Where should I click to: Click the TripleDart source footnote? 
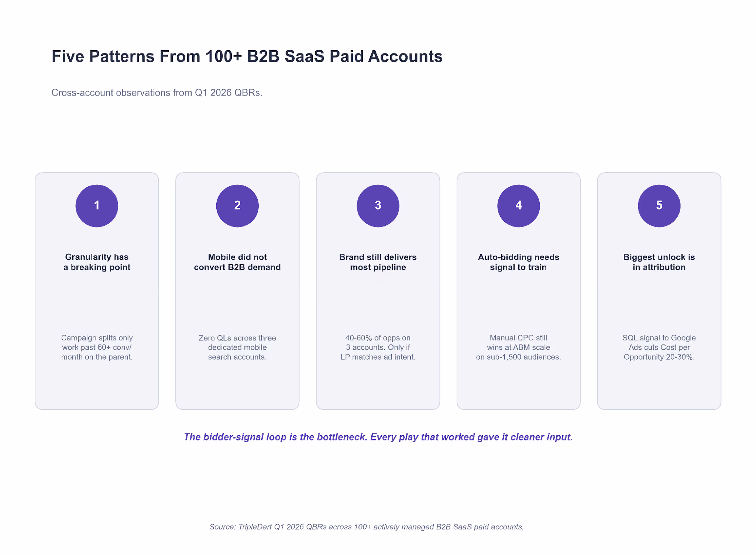(x=367, y=527)
